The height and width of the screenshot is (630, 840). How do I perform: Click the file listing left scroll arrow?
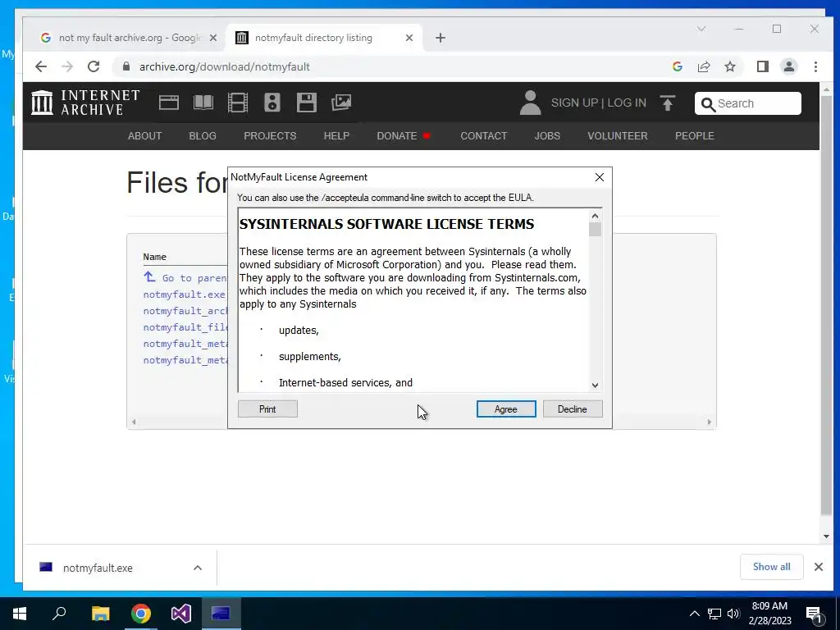tap(134, 422)
